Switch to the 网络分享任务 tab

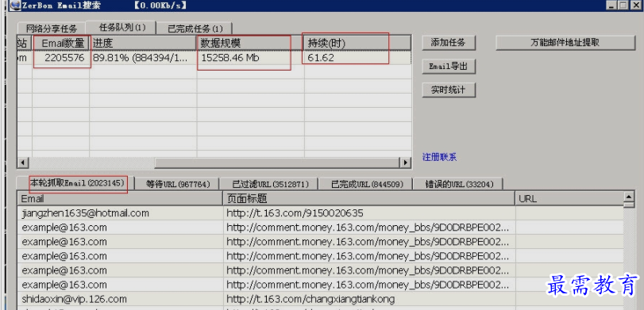click(52, 29)
